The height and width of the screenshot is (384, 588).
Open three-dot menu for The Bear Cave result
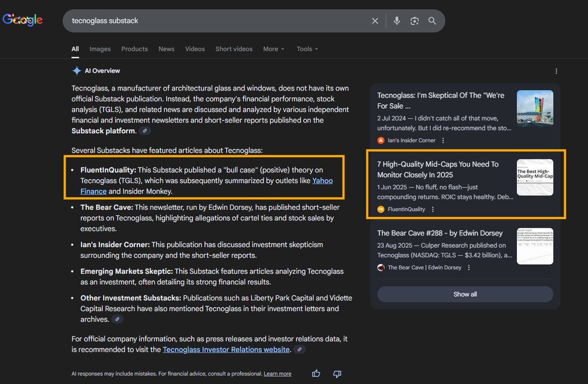pos(469,267)
